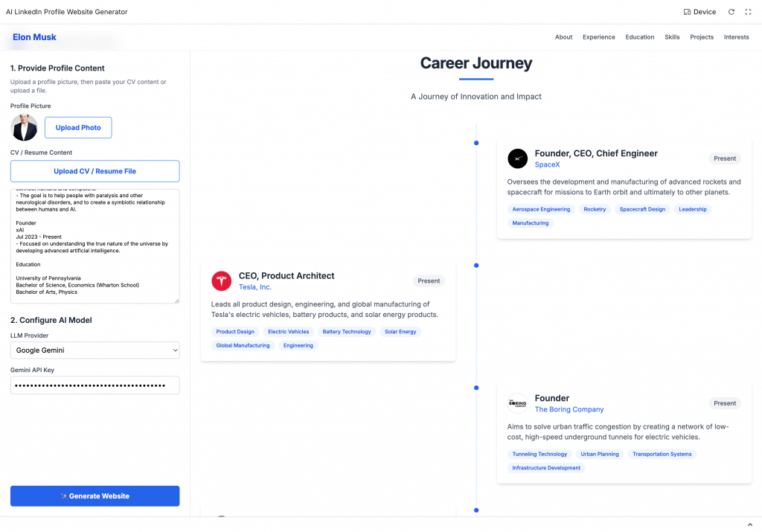The image size is (762, 532).
Task: Go to the Education section
Action: pyautogui.click(x=639, y=37)
